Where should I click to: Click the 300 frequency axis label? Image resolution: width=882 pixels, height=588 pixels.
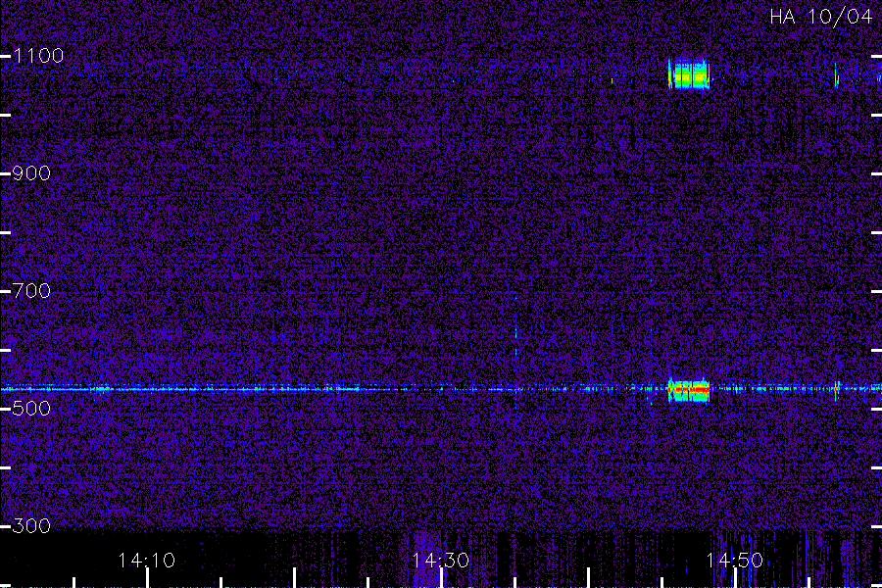pos(31,526)
